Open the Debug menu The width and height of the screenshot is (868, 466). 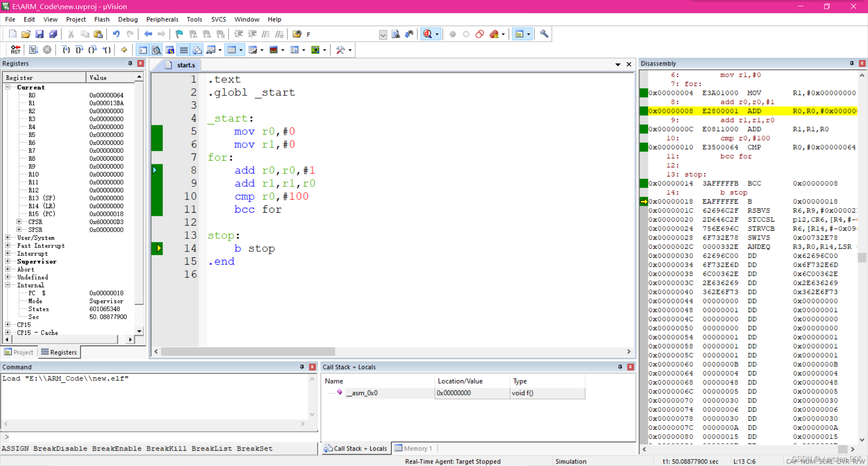[128, 19]
